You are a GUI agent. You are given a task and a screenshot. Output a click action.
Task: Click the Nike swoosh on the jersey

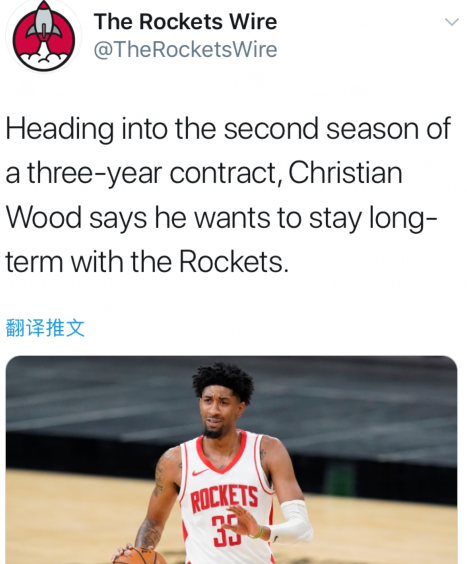200,472
